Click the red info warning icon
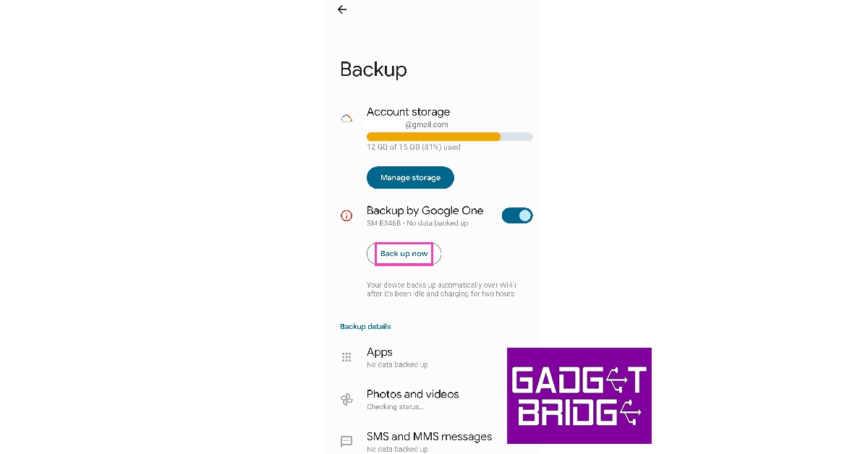The image size is (868, 454). click(346, 215)
